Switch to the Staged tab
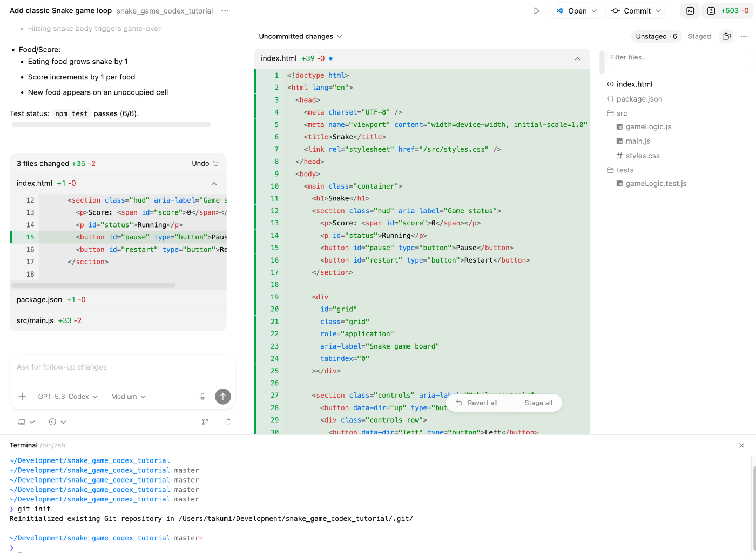This screenshot has height=555, width=756. click(x=699, y=36)
